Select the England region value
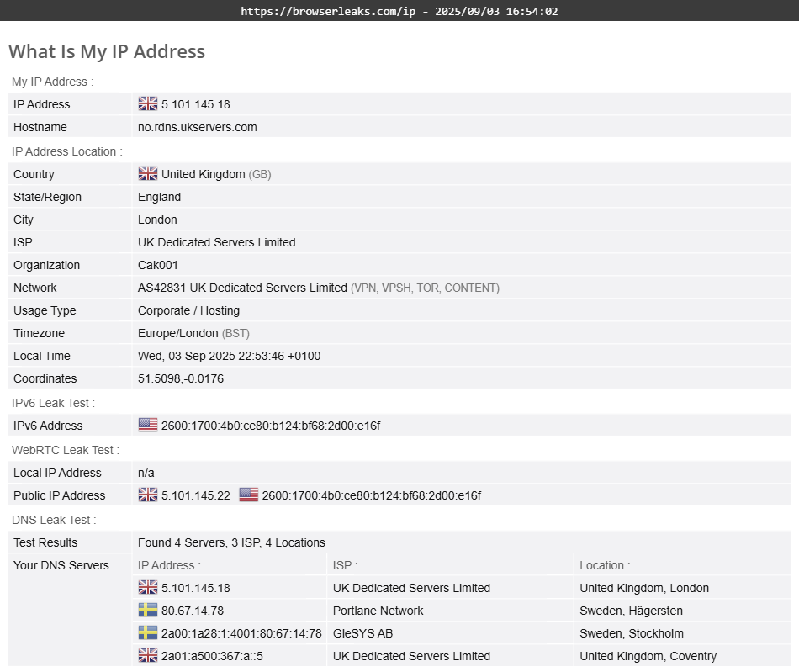 (159, 197)
